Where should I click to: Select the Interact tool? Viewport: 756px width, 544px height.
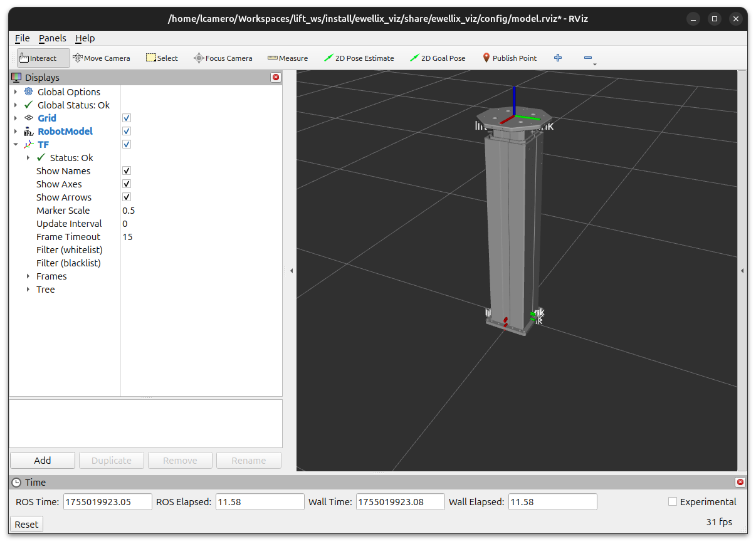43,58
